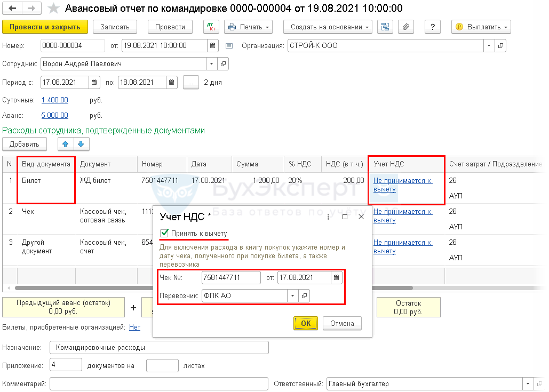
Task: Click Провести и закрыть button
Action: coord(45,27)
